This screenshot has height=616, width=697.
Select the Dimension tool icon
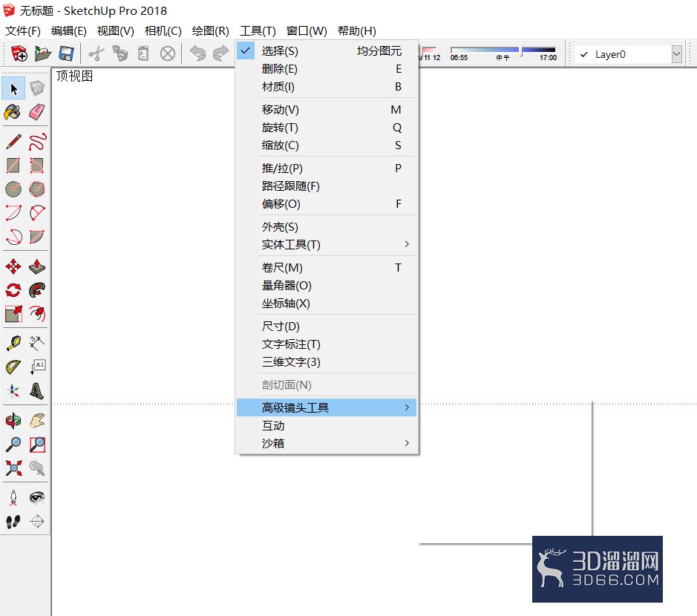point(37,343)
